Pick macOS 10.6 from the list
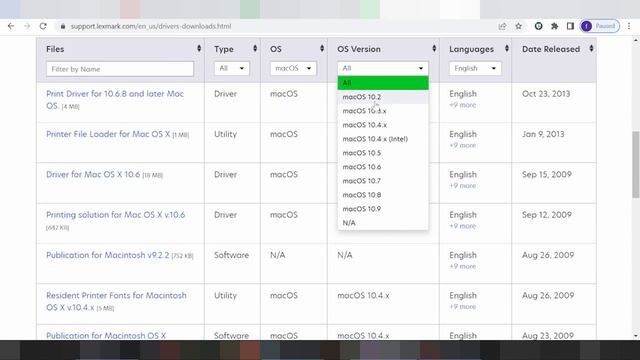The width and height of the screenshot is (640, 360). point(383,167)
